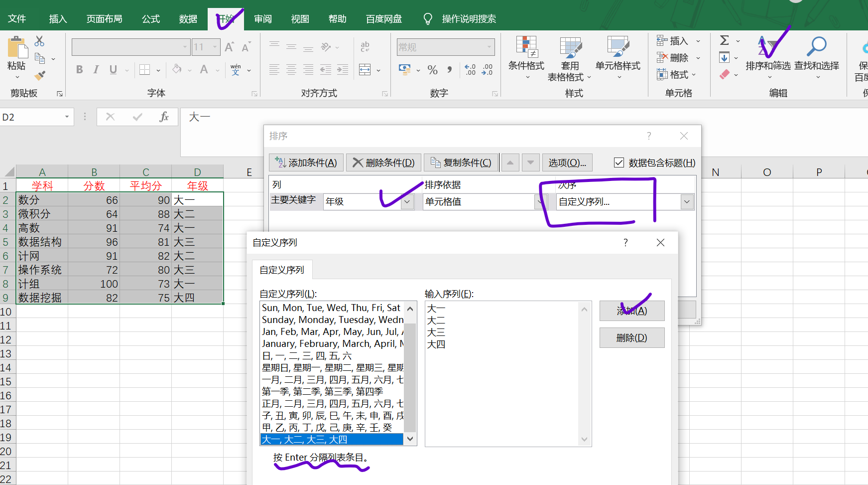Click the Insert Function fx icon
Image resolution: width=868 pixels, height=485 pixels.
point(164,117)
